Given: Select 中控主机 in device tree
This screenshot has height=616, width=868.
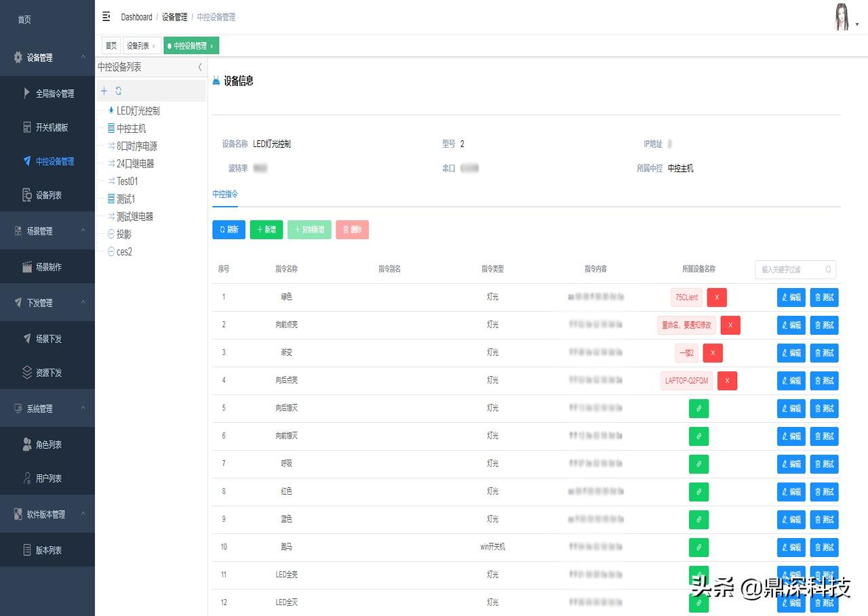Looking at the screenshot, I should (131, 128).
